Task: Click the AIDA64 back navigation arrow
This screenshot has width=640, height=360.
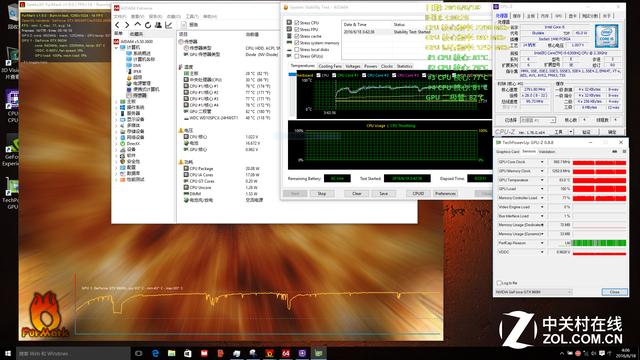Action: coord(118,25)
